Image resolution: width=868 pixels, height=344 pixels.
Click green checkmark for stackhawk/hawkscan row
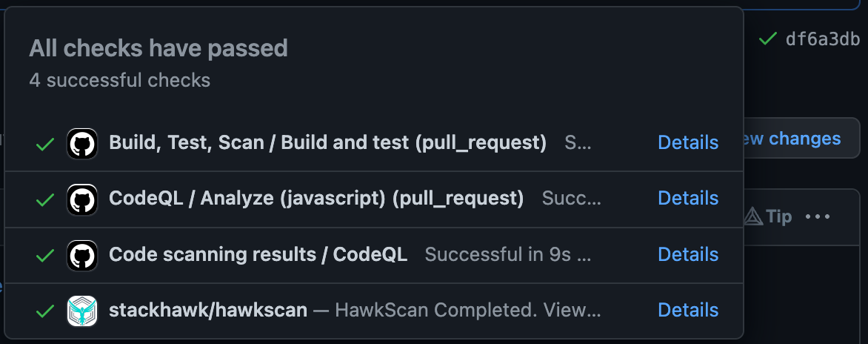[45, 311]
